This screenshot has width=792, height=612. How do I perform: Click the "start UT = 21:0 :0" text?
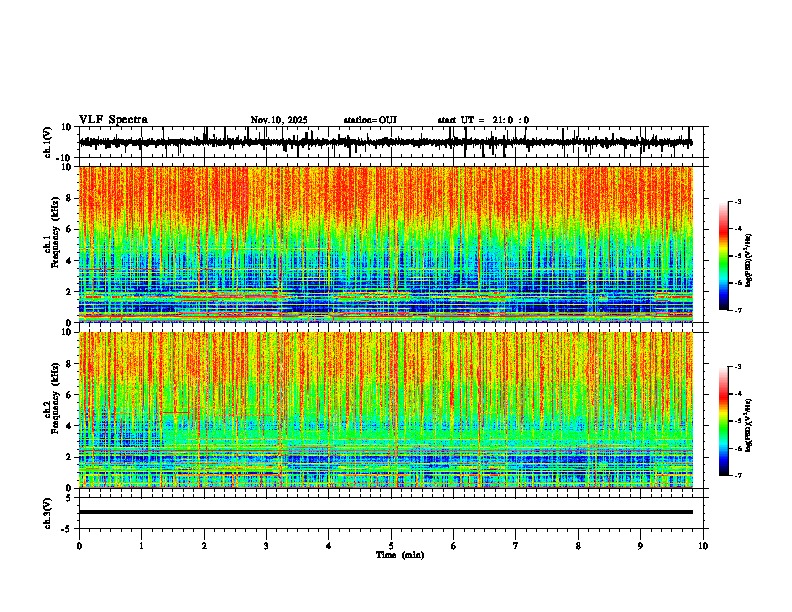tap(483, 120)
